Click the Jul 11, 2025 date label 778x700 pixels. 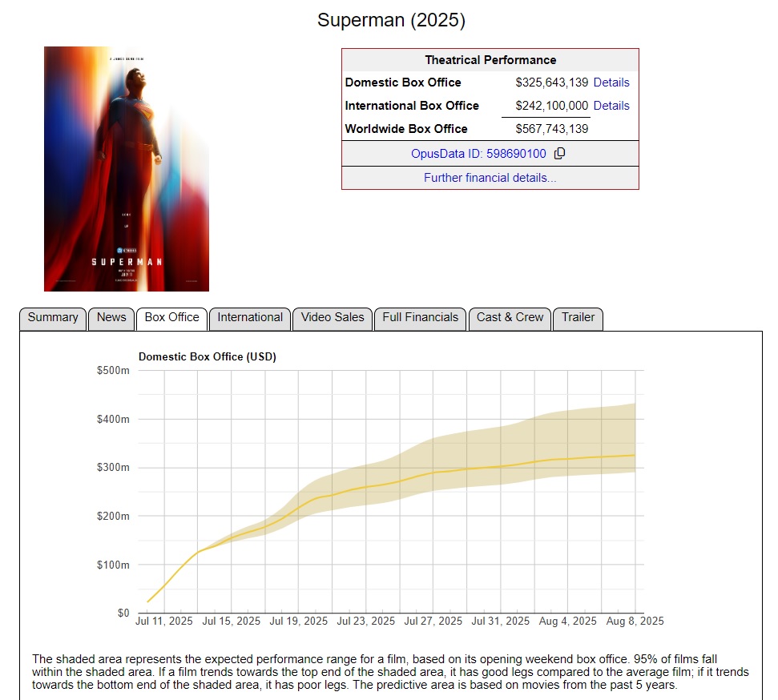(x=163, y=622)
